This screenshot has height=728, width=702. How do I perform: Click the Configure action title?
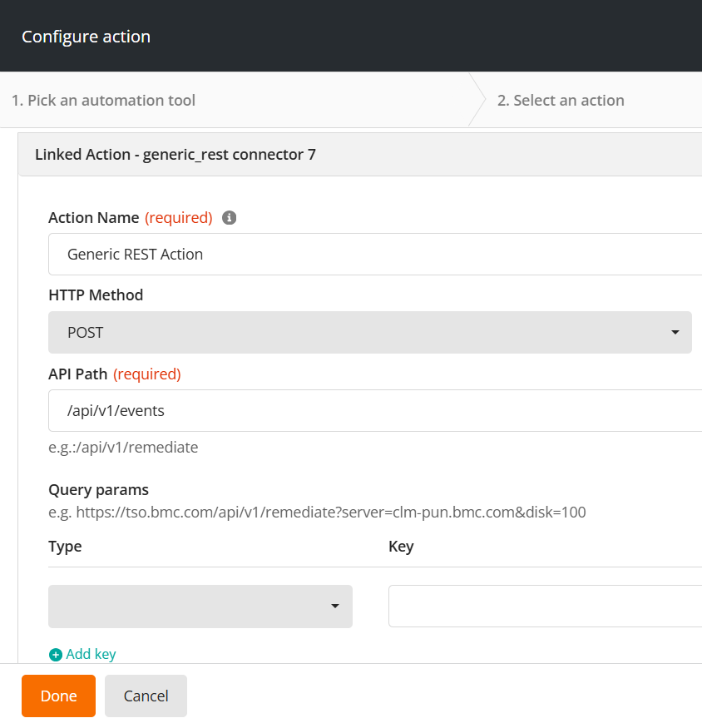pos(86,37)
